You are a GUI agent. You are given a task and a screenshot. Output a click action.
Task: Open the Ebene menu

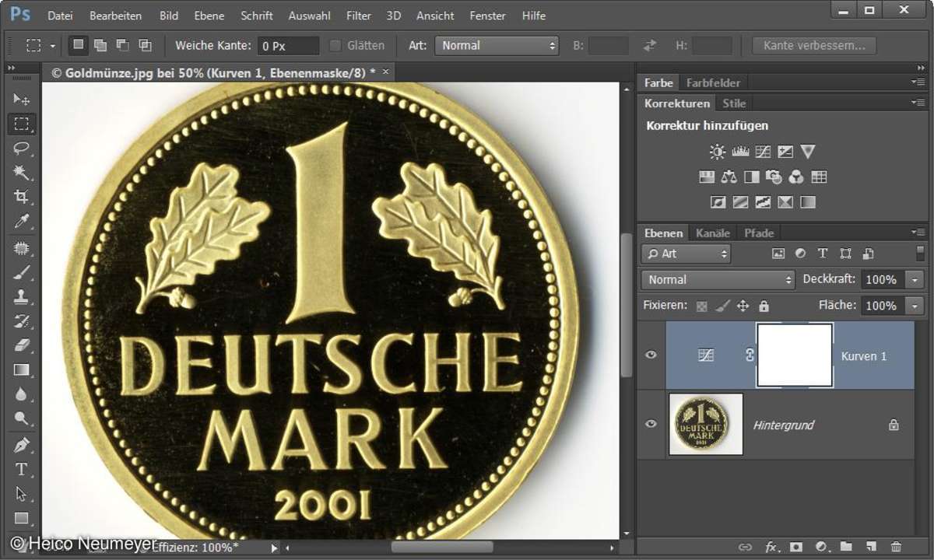(209, 16)
